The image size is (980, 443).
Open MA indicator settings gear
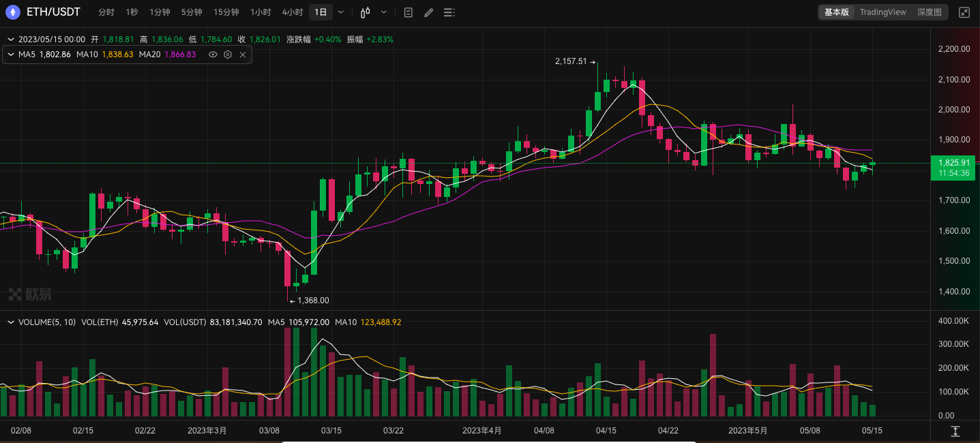coord(228,55)
